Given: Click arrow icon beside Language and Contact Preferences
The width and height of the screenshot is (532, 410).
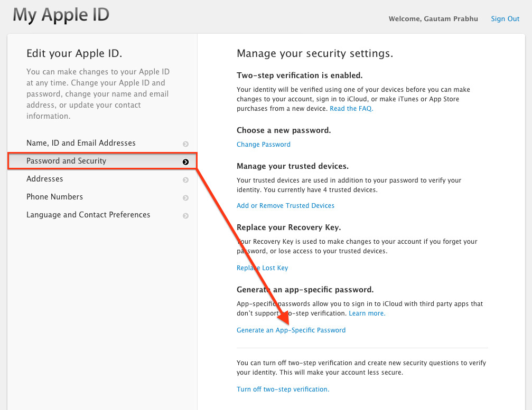Looking at the screenshot, I should (185, 216).
